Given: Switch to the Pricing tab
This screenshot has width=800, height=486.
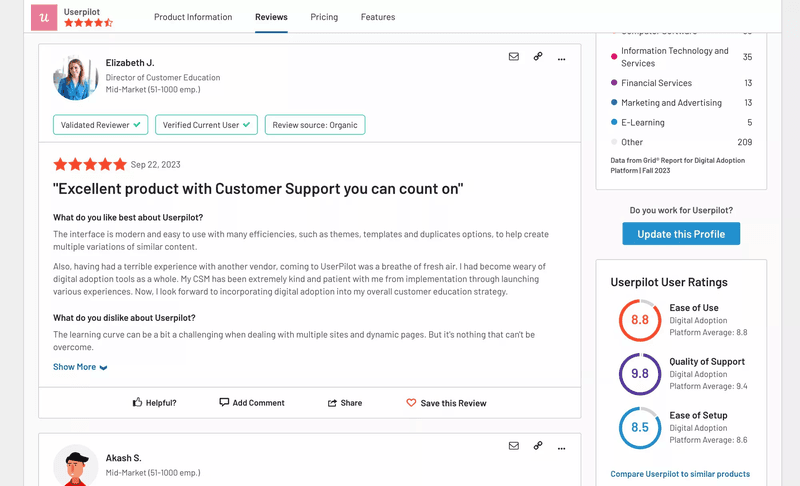Looking at the screenshot, I should (324, 17).
